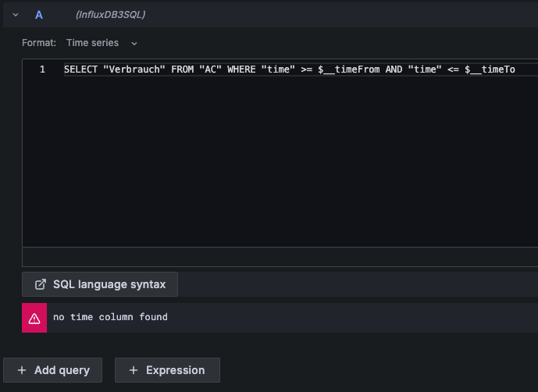The image size is (538, 392).
Task: Collapse query row A with the chevron
Action: point(15,15)
